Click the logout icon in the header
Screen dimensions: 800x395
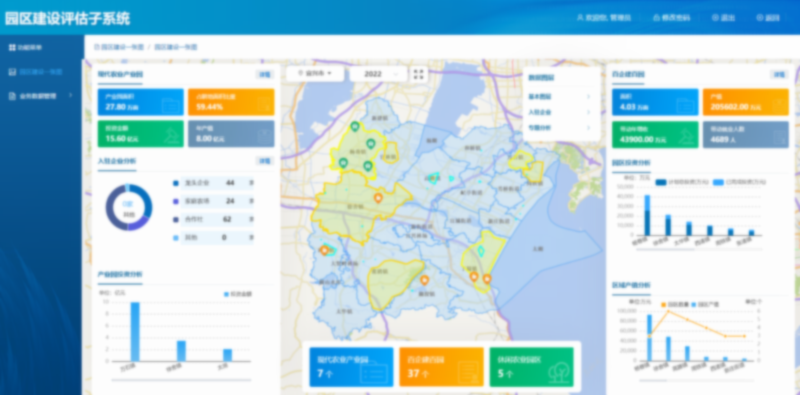715,17
